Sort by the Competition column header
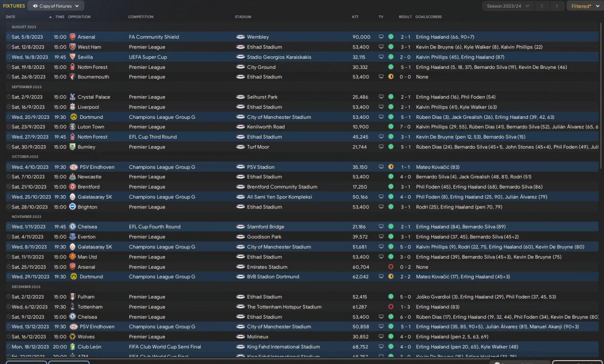 pos(141,17)
